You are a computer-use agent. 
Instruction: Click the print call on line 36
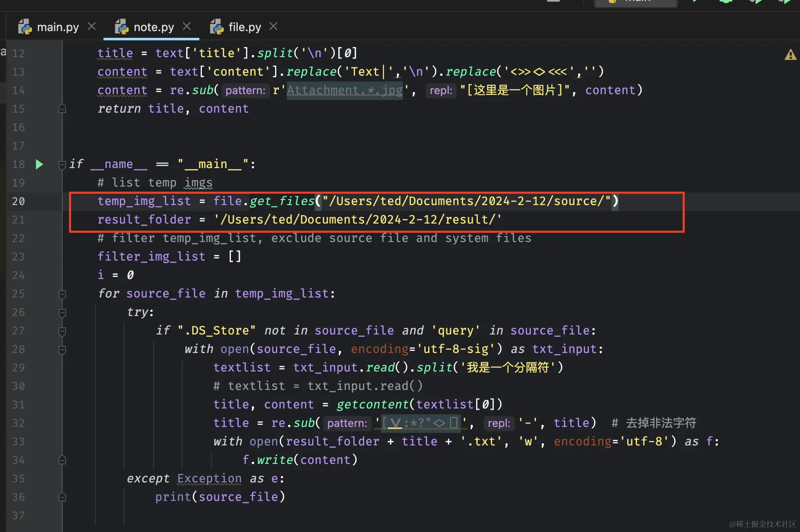(x=173, y=497)
